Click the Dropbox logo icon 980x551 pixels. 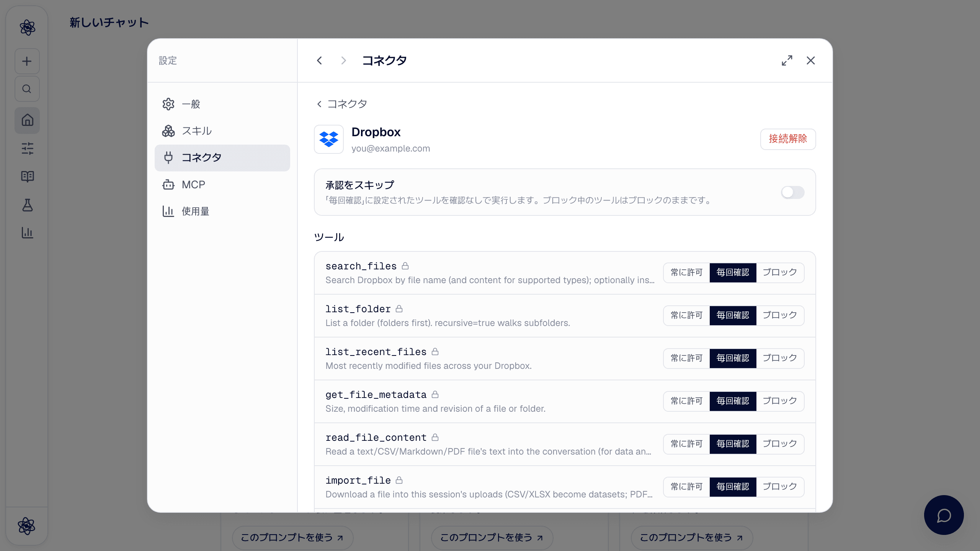coord(329,139)
